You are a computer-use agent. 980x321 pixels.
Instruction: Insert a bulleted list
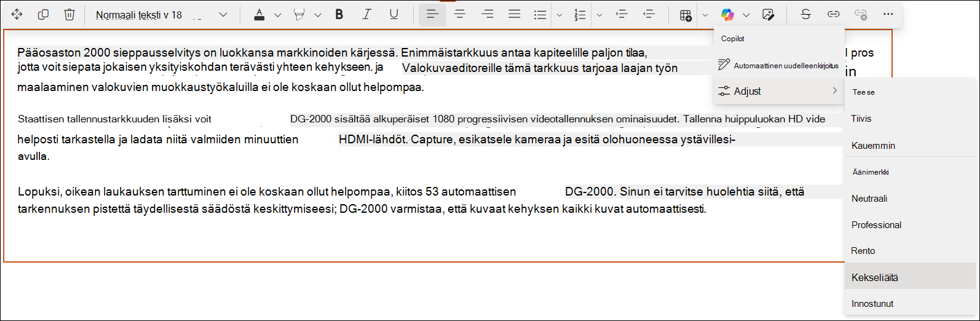[540, 15]
